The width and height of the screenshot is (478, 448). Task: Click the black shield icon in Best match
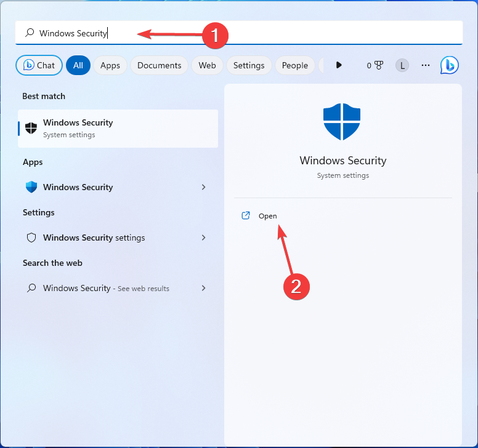click(x=31, y=128)
